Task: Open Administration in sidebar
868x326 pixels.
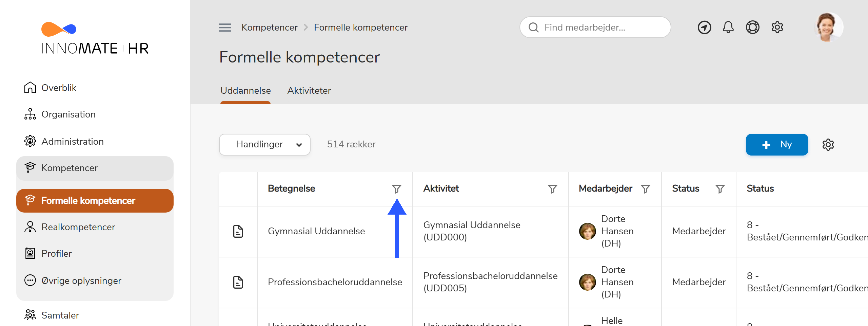Action: (73, 141)
